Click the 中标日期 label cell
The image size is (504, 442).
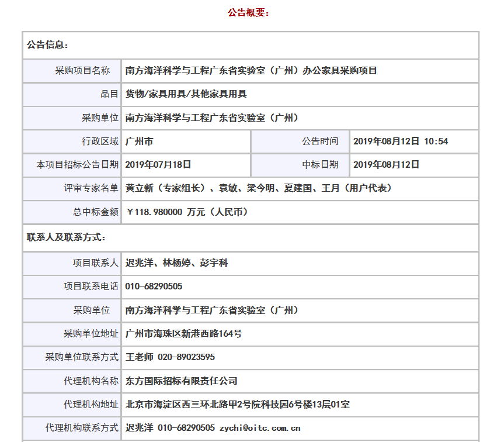[x=319, y=164]
